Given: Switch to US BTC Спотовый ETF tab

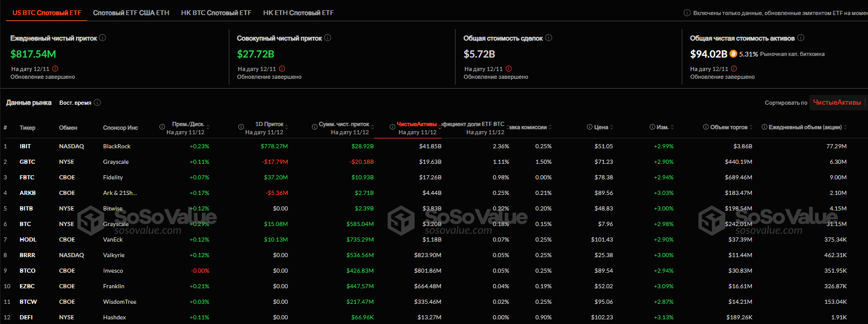Looking at the screenshot, I should coord(47,12).
